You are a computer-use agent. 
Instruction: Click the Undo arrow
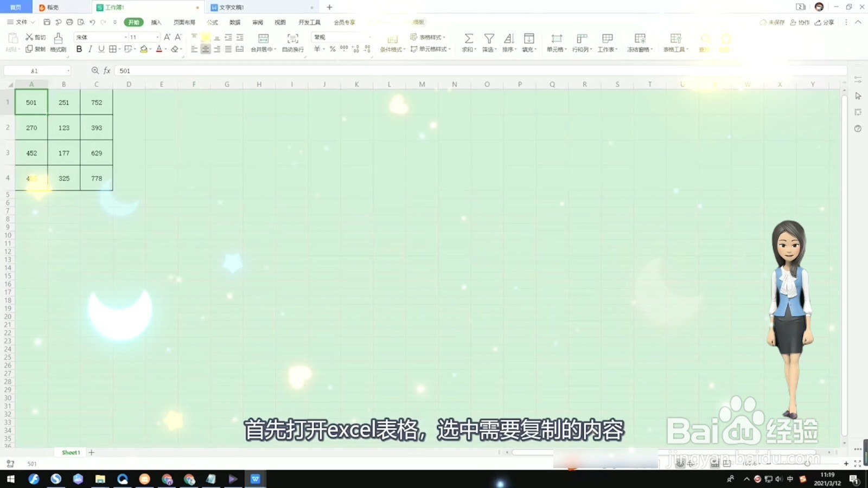tap(92, 22)
